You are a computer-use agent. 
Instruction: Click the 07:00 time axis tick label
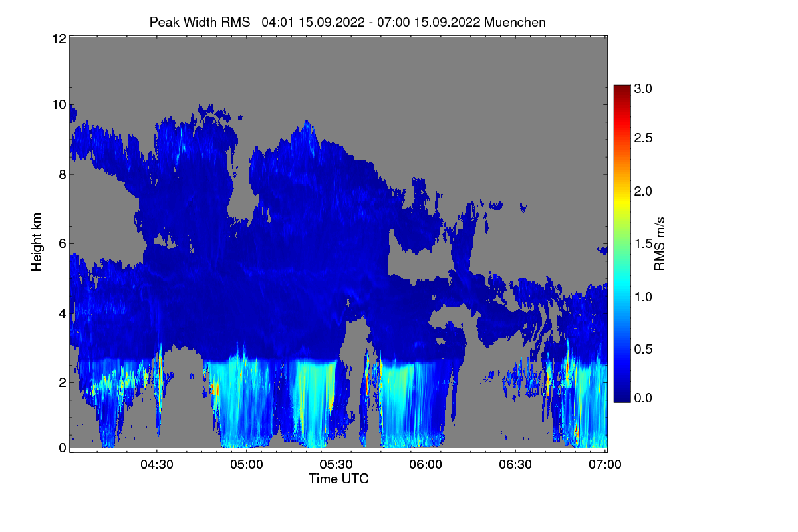pos(605,465)
